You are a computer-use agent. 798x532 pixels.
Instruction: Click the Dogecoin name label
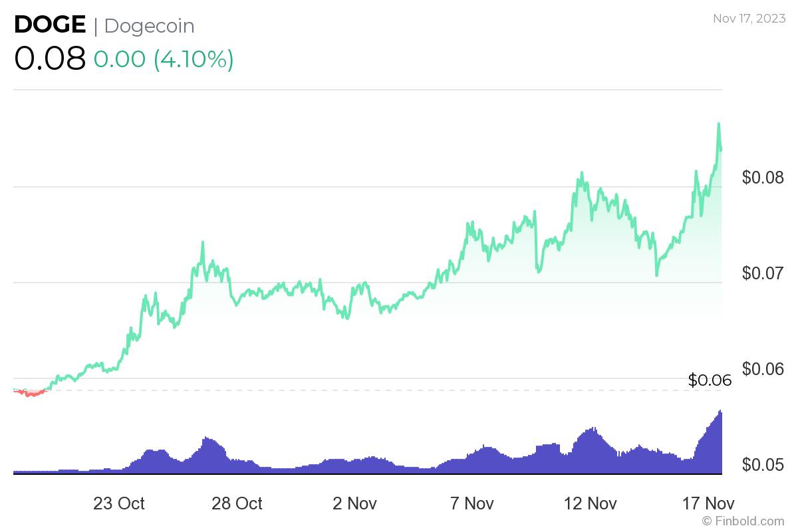click(x=150, y=26)
